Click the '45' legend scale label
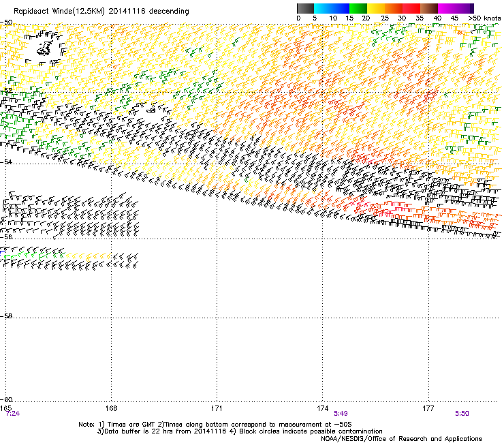Viewport: 504px width, 443px height. tap(454, 18)
